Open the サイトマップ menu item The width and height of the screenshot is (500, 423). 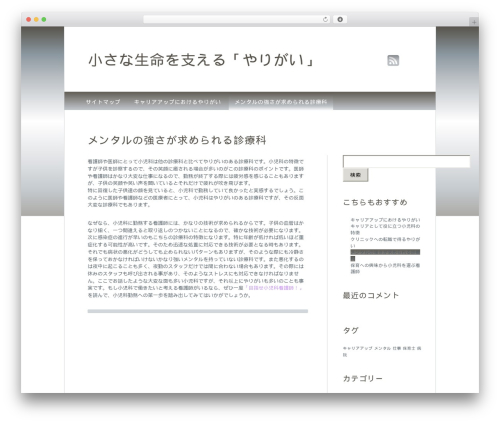point(103,102)
